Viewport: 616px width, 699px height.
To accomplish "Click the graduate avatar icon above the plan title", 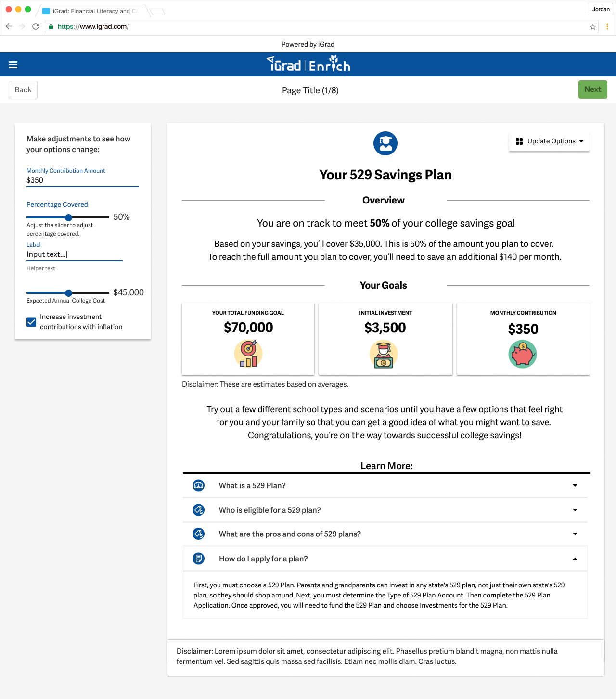I will (x=385, y=143).
